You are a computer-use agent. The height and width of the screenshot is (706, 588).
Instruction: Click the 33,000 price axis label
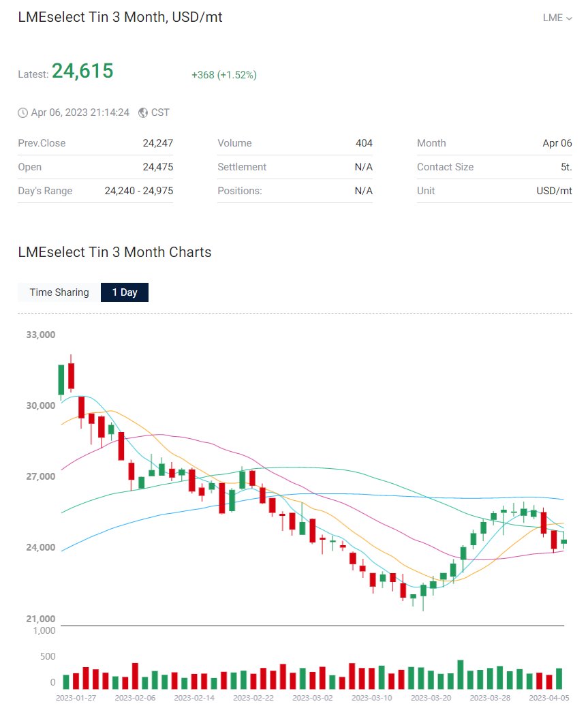(x=40, y=335)
